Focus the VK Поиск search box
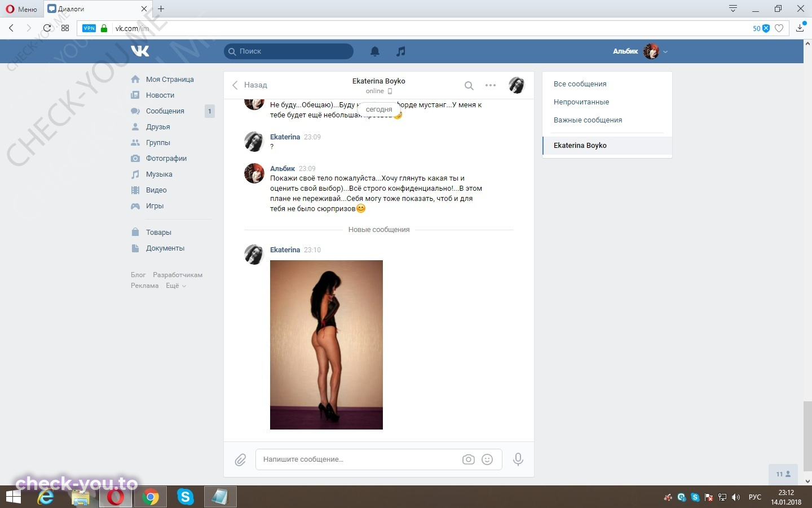The width and height of the screenshot is (812, 508). pyautogui.click(x=289, y=51)
